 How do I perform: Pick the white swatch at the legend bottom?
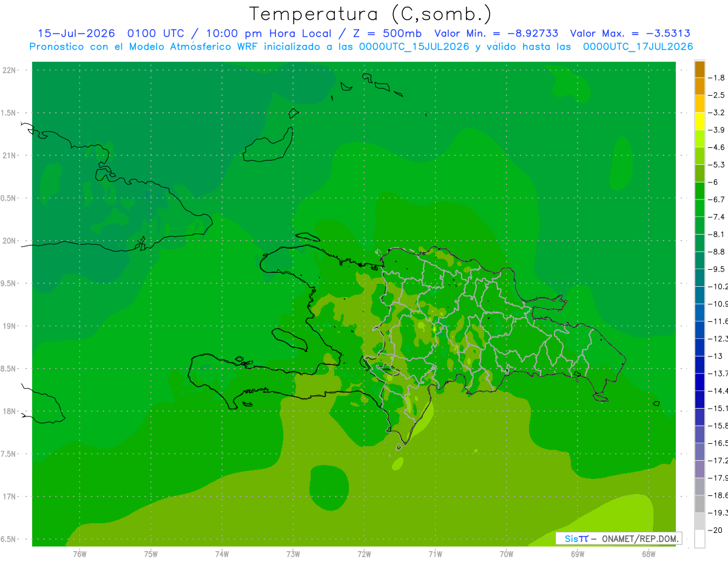pyautogui.click(x=700, y=538)
